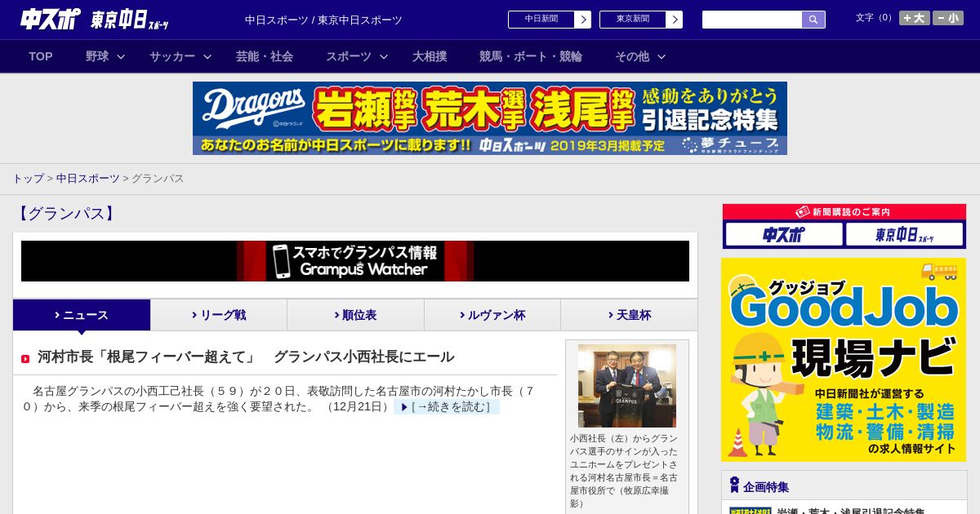This screenshot has width=980, height=514.
Task: Click arrow next to 中日新聞 button
Action: pos(583,20)
